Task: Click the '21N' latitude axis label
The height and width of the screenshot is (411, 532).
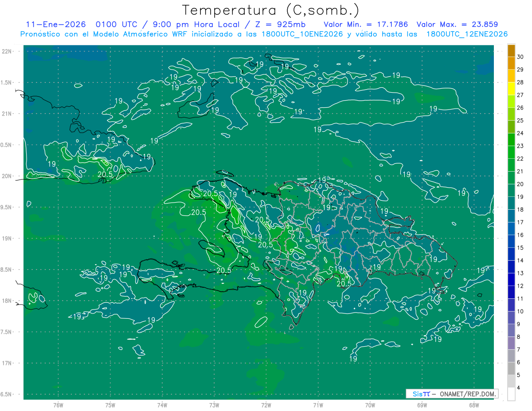Action: [8, 114]
